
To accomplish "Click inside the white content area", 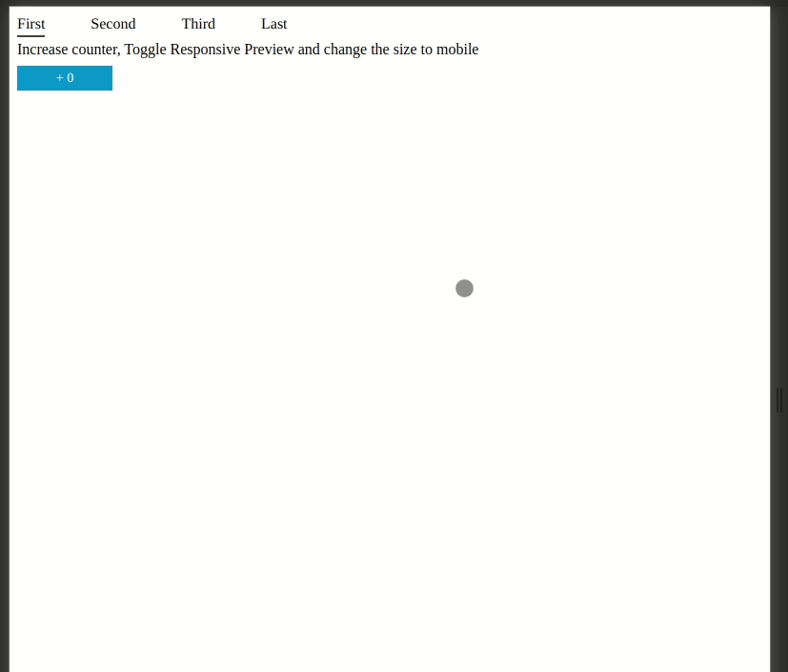I will [x=381, y=429].
